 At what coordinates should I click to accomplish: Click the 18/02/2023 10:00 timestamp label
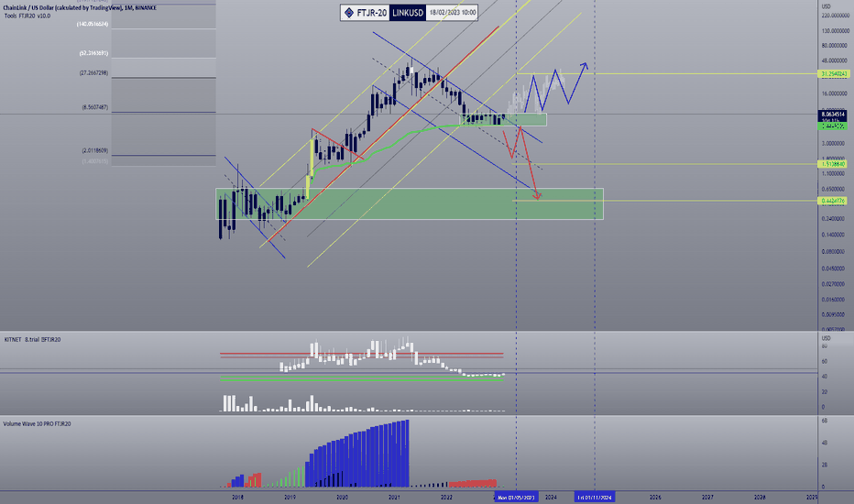pos(452,13)
